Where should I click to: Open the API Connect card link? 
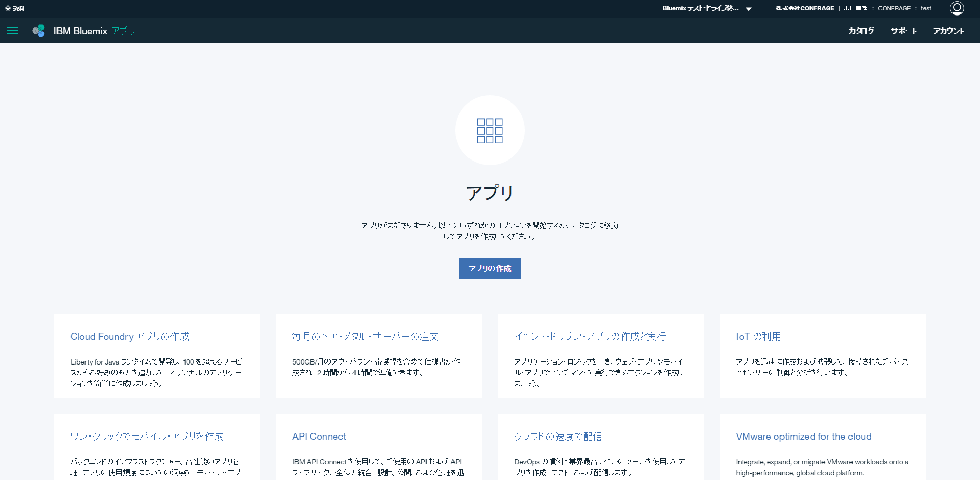pos(319,437)
